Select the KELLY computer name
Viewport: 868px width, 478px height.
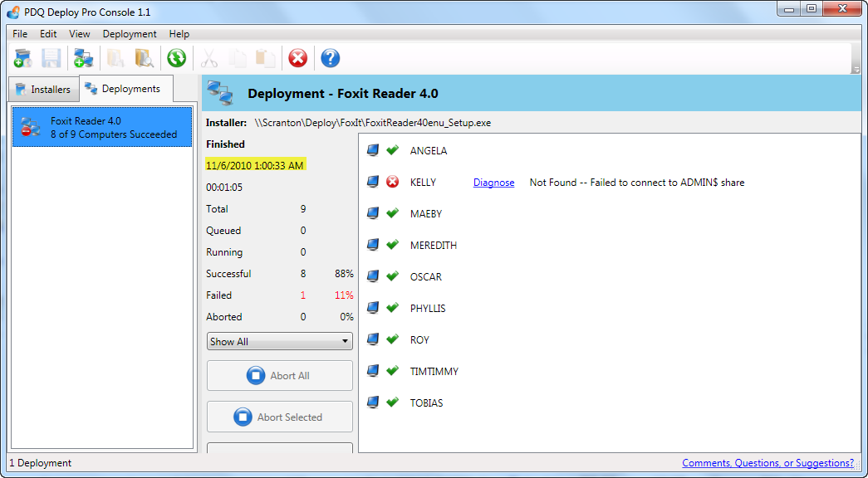[423, 182]
